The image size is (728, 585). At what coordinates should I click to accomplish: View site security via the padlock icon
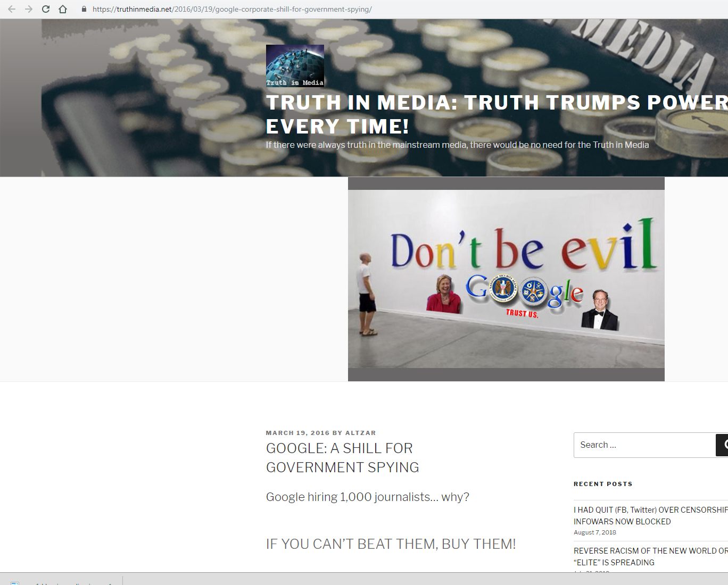(x=84, y=9)
